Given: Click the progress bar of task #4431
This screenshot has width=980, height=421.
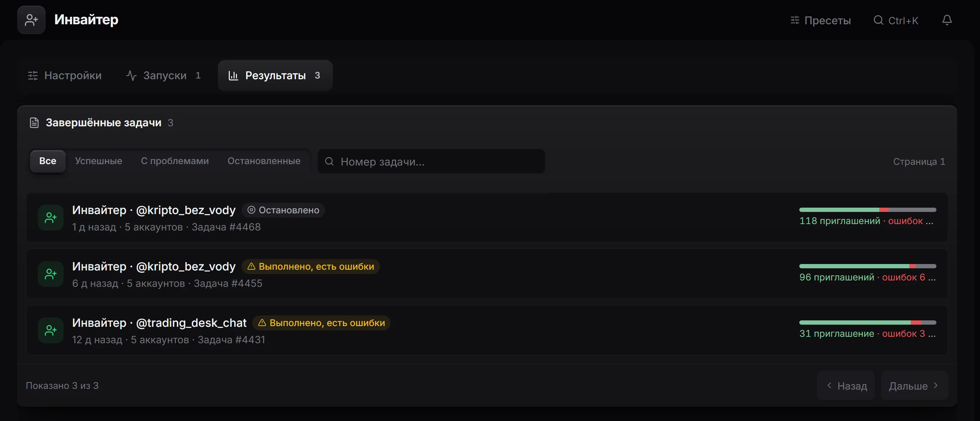Looking at the screenshot, I should tap(867, 322).
